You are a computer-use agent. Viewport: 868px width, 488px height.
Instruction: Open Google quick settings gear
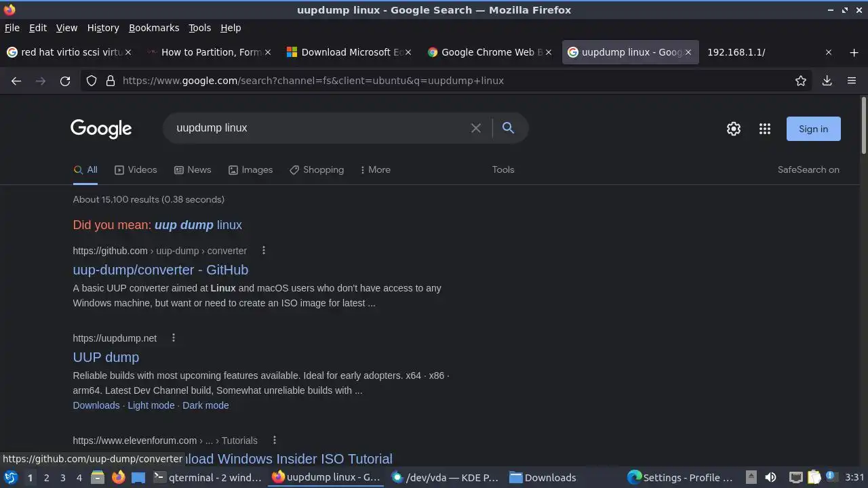(734, 129)
